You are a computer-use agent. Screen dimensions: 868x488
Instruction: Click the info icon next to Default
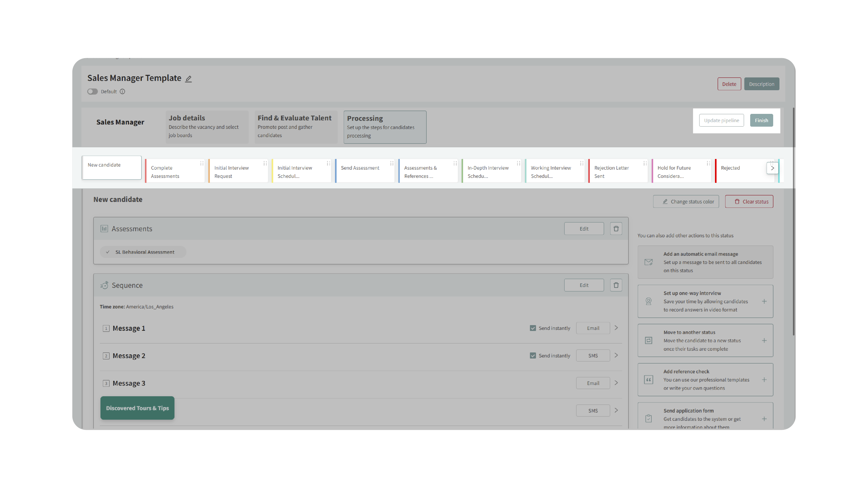[x=122, y=91]
